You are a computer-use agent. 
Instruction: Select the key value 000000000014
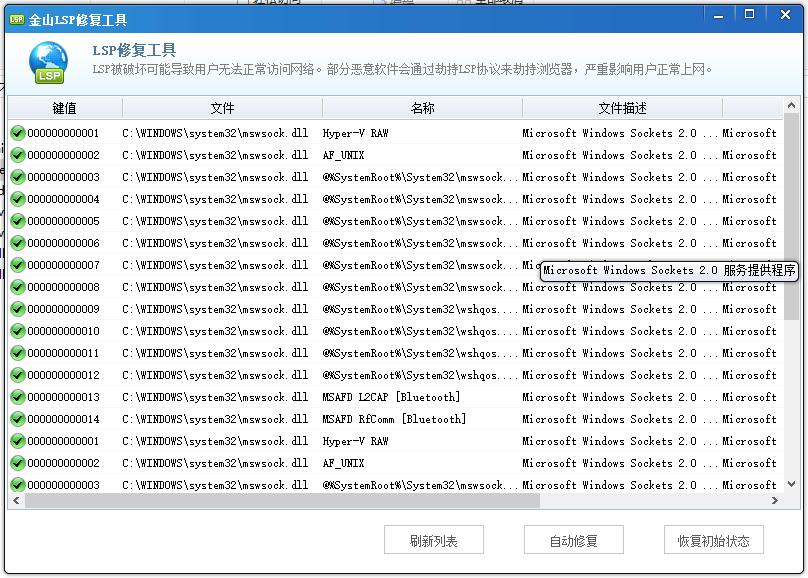tap(63, 419)
